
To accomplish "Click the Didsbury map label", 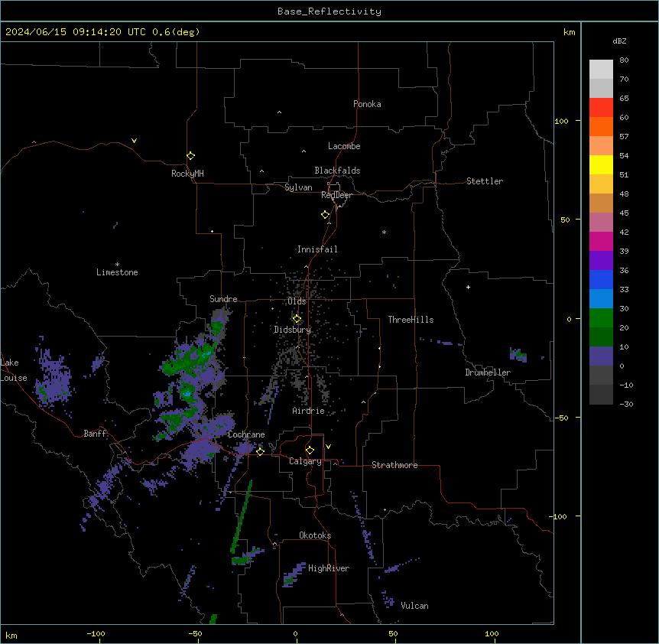I will [x=293, y=330].
